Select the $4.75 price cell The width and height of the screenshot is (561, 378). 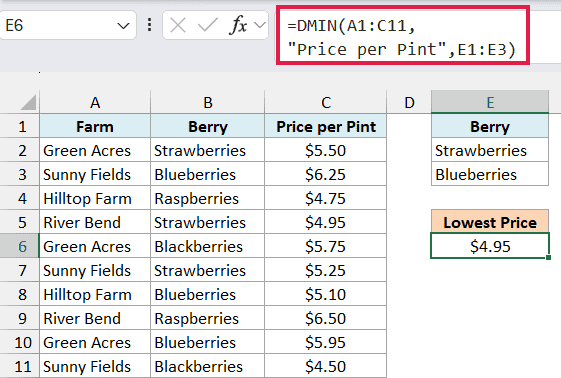click(326, 198)
